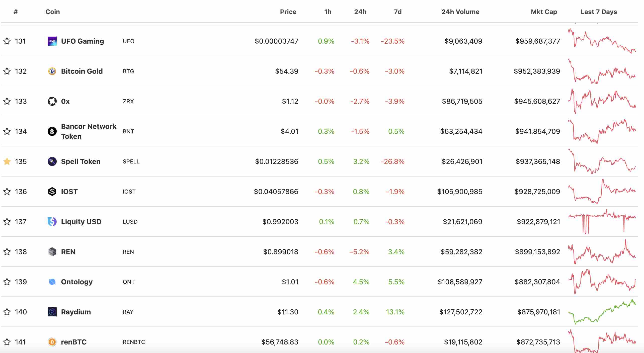Favorite Bitcoin Gold with its star
This screenshot has height=353, width=644.
coord(7,71)
